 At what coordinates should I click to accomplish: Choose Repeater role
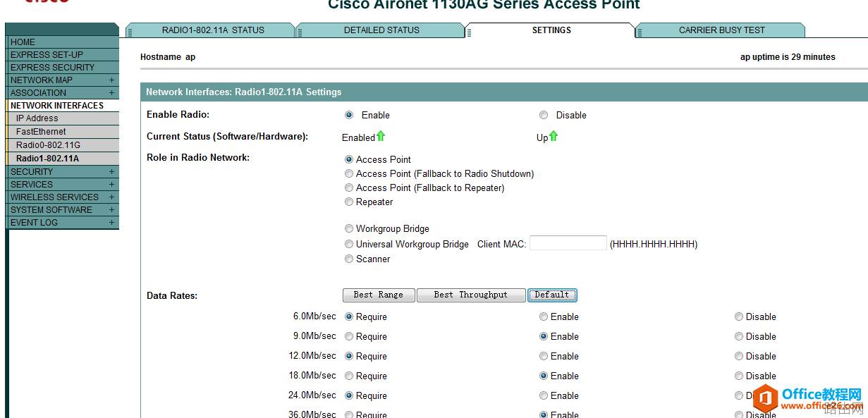[349, 202]
